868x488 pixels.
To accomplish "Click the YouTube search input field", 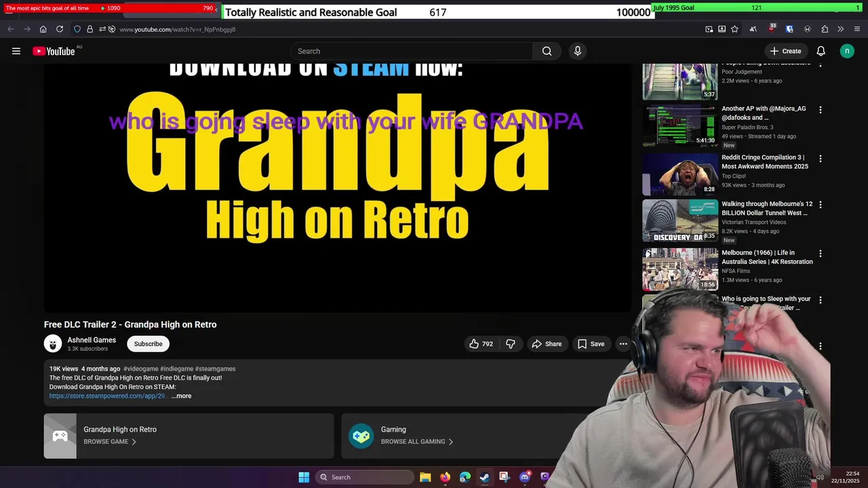I will 412,51.
